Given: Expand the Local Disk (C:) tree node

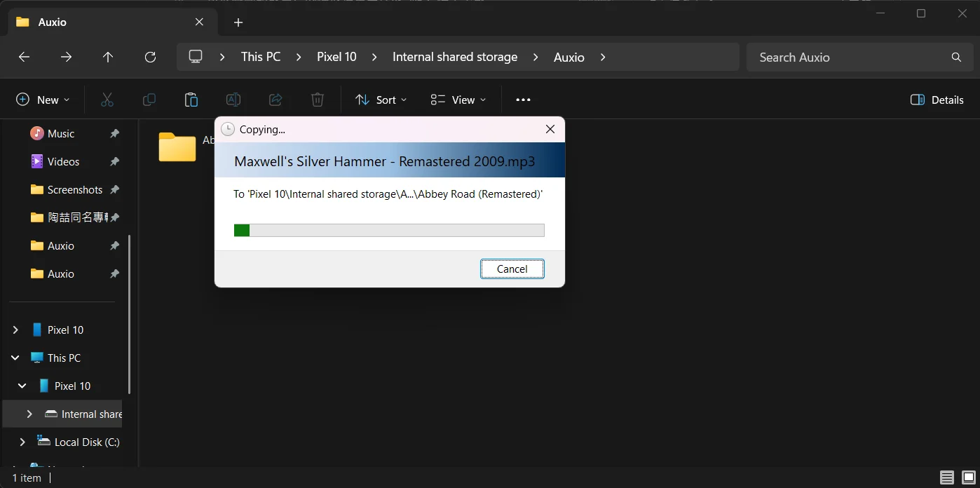Looking at the screenshot, I should pos(22,442).
